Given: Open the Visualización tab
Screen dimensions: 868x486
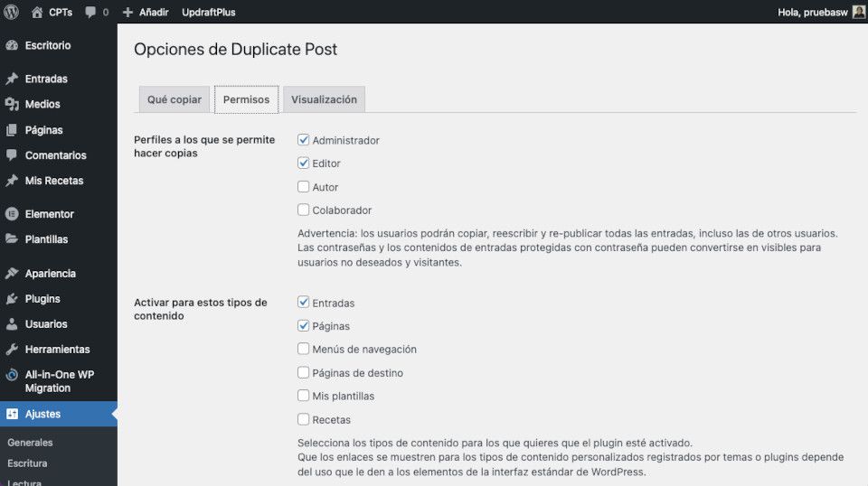Looking at the screenshot, I should pyautogui.click(x=324, y=99).
